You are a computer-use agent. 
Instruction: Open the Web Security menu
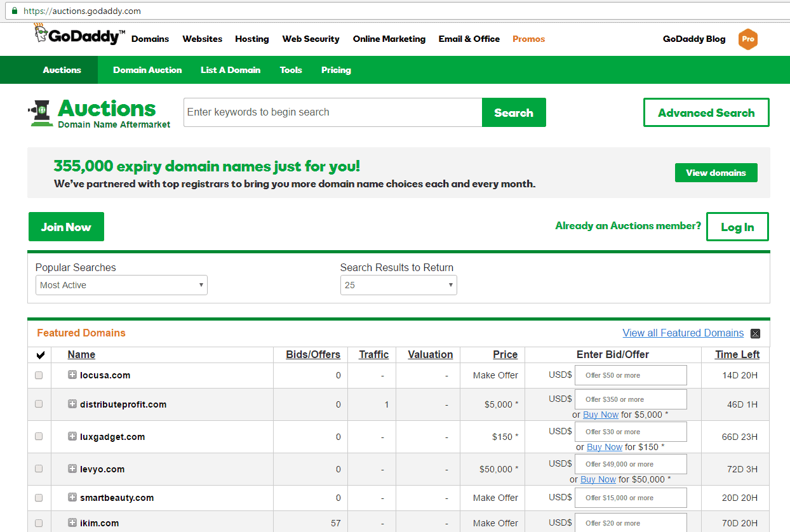click(x=311, y=39)
